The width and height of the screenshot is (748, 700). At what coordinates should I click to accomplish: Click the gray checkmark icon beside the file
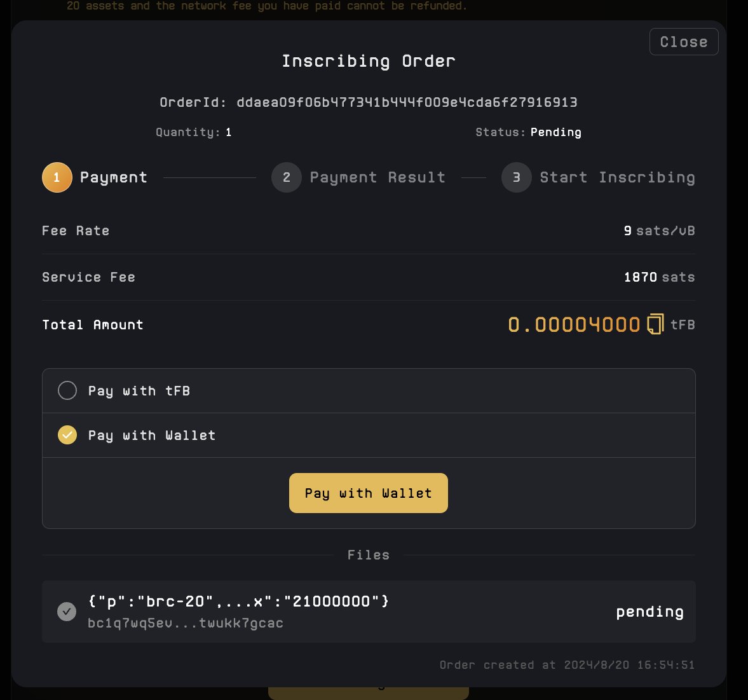coord(67,612)
